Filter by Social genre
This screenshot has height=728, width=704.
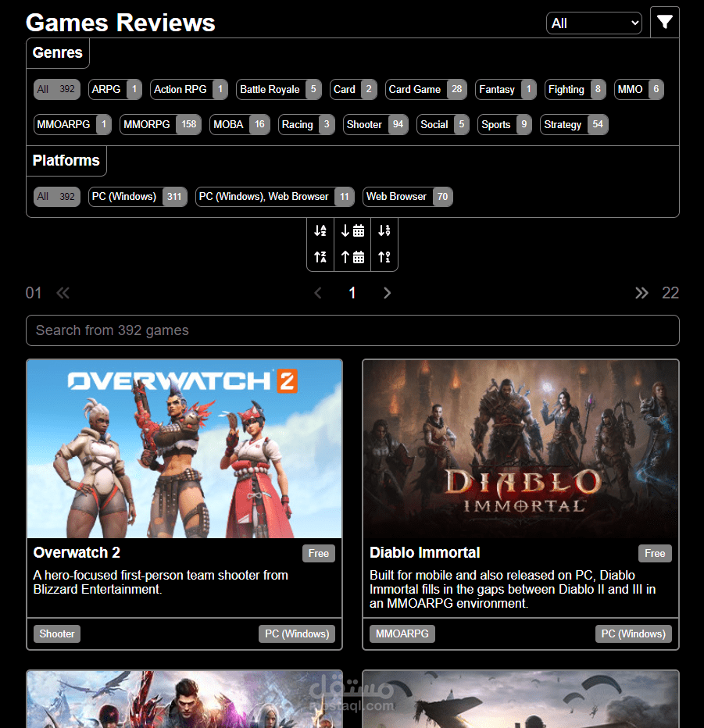tap(443, 124)
